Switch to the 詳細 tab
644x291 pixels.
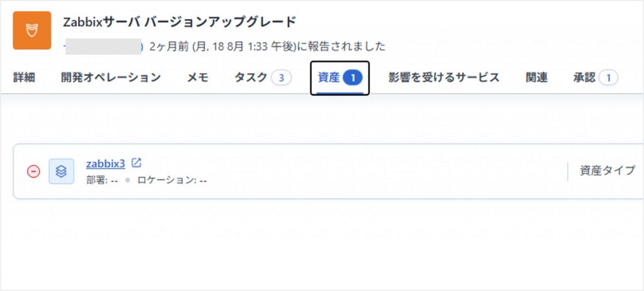[24, 77]
